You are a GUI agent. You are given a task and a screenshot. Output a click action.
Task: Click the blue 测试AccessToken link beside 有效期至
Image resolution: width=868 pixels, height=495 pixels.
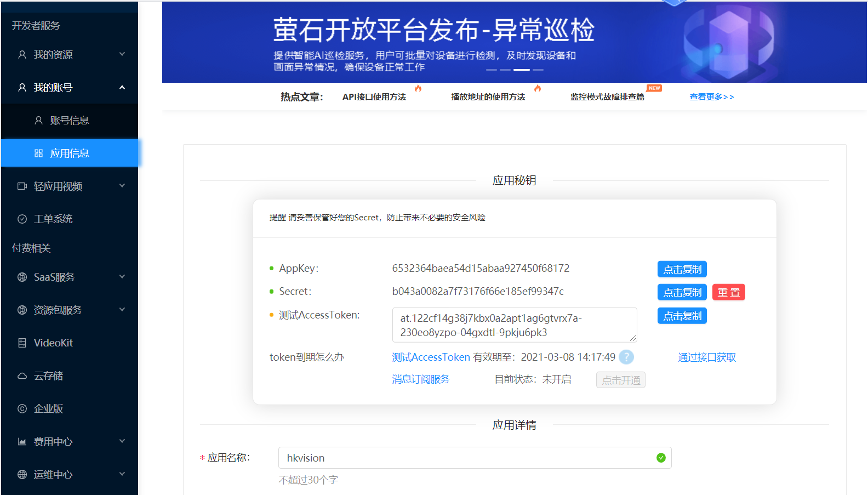[x=431, y=357]
